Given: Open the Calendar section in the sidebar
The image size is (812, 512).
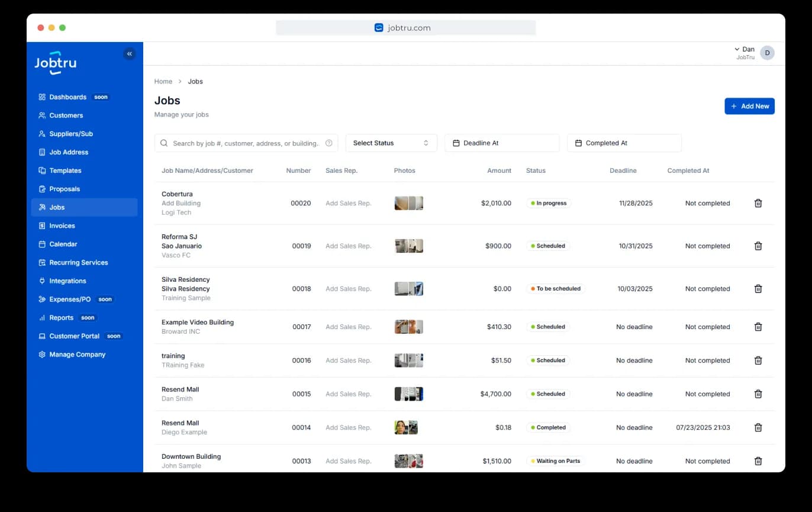Looking at the screenshot, I should coord(62,244).
